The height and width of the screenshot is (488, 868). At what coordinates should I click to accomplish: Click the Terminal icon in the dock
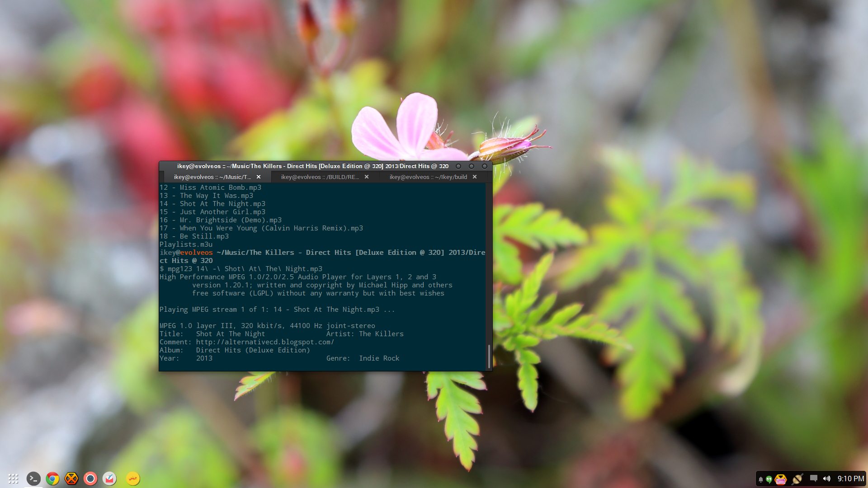[33, 479]
